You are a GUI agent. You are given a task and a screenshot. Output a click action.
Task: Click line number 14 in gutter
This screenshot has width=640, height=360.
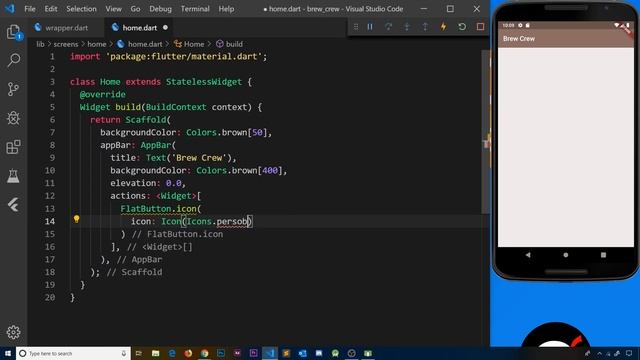pos(50,221)
